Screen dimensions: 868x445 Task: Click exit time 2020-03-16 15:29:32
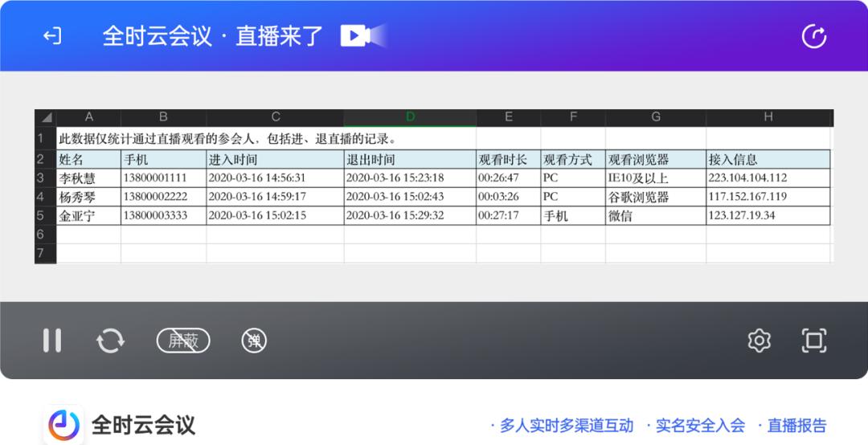(410, 216)
